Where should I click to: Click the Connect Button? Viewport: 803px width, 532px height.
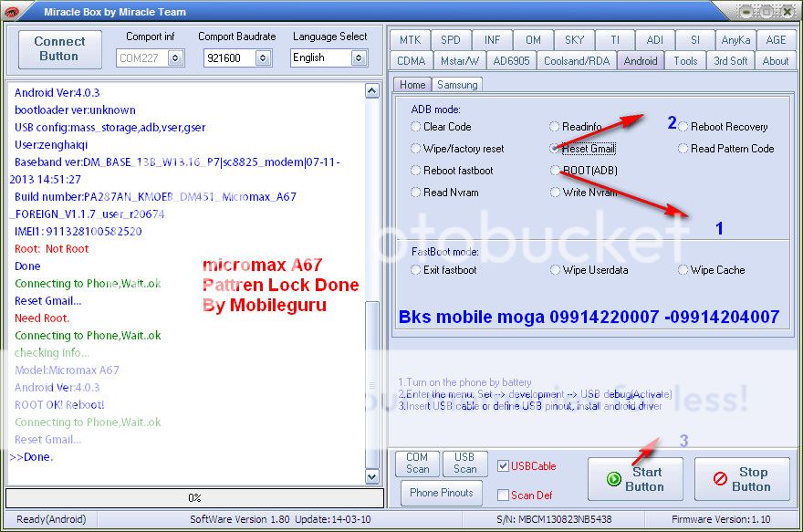(59, 49)
